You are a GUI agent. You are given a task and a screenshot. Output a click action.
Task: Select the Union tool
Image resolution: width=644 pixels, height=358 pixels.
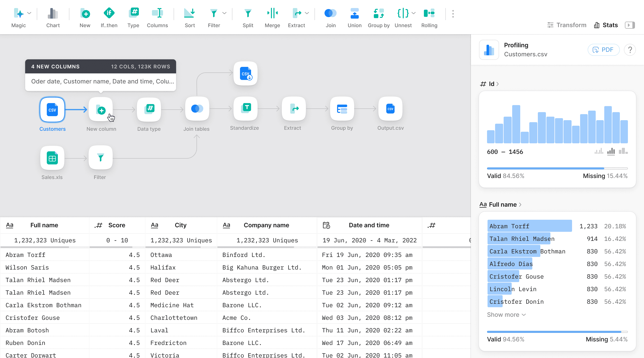355,18
